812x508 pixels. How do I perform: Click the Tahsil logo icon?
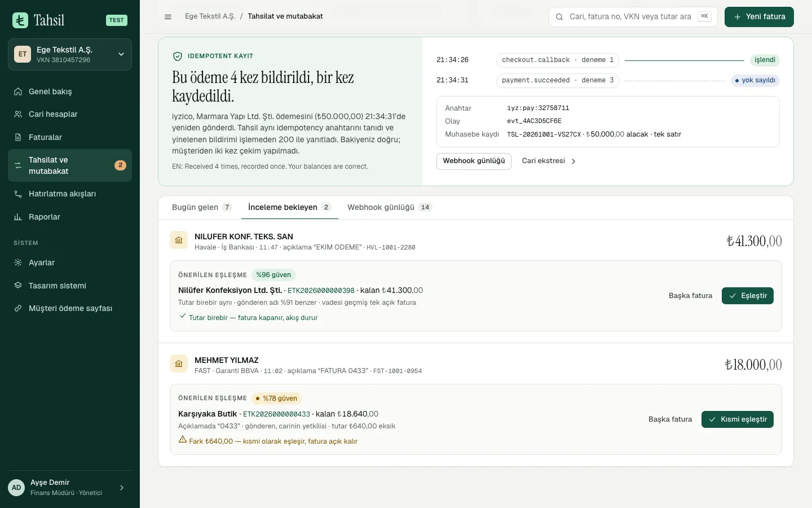pos(20,20)
